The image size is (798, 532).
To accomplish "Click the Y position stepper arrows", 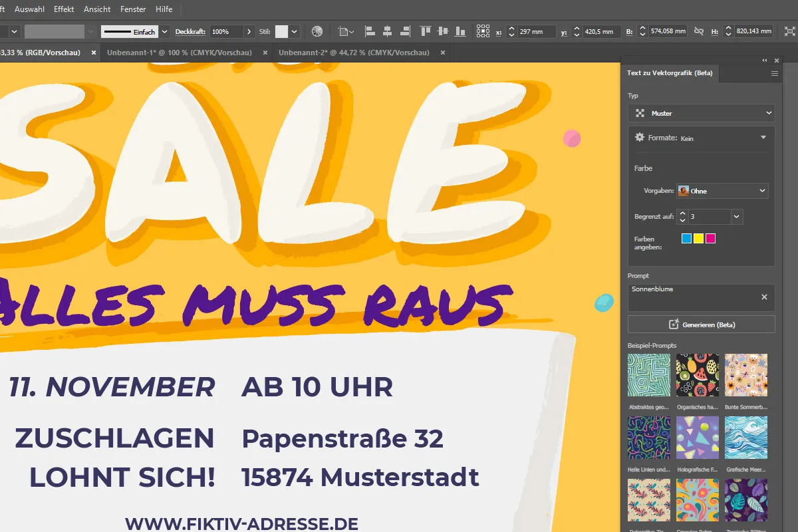I will (x=577, y=31).
